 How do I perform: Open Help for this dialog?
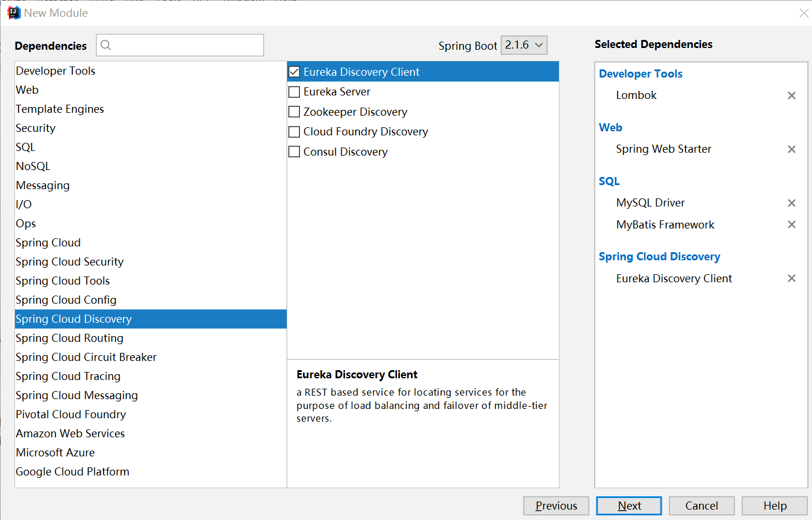(774, 506)
